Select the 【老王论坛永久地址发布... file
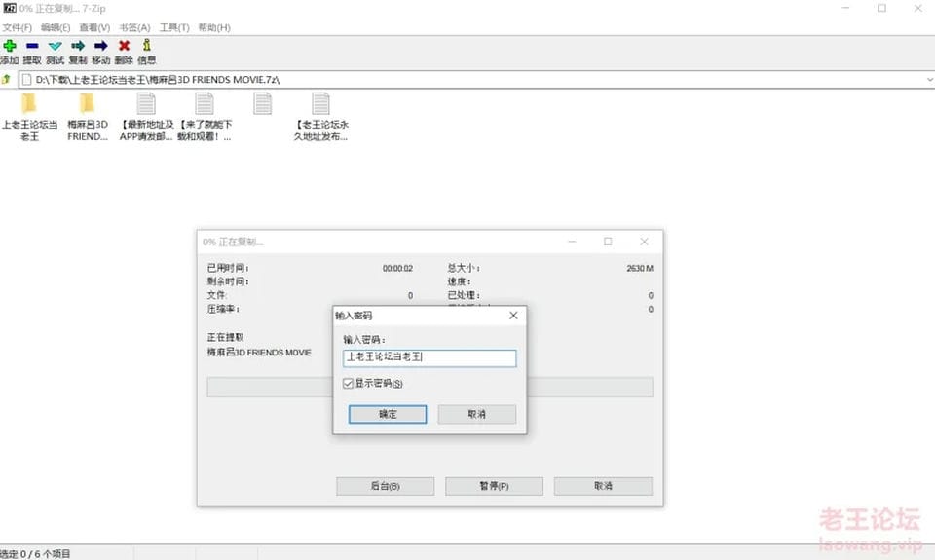Viewport: 935px width, 560px height. [x=320, y=117]
